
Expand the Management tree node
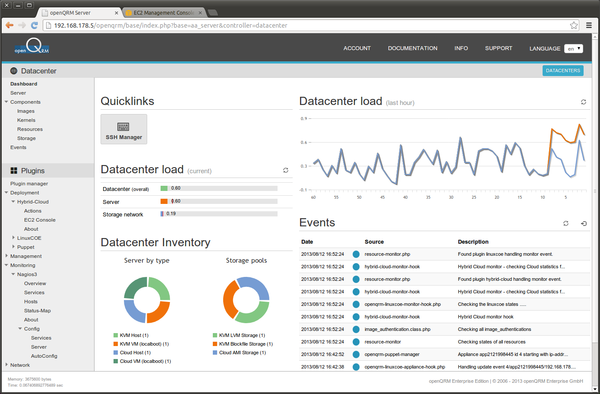coord(6,256)
